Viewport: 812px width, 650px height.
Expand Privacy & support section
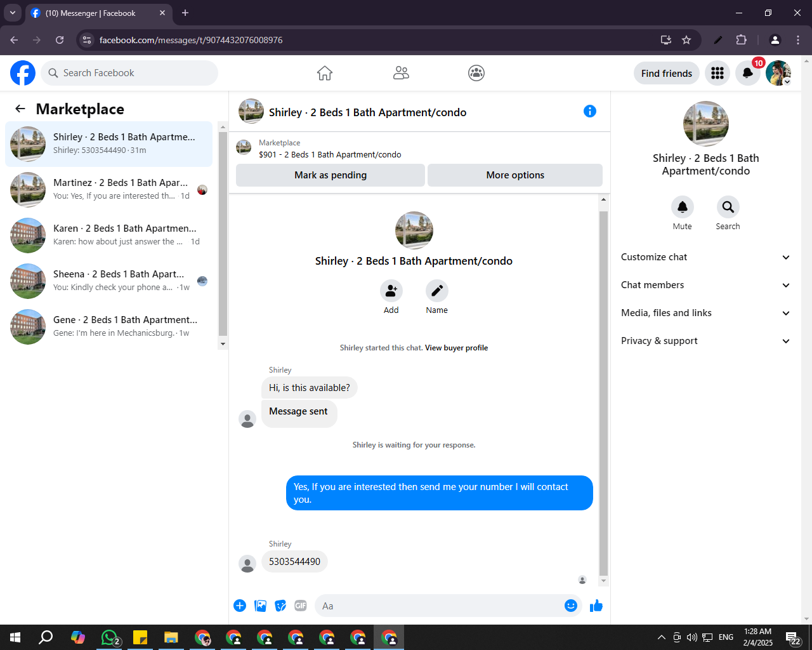[706, 341]
